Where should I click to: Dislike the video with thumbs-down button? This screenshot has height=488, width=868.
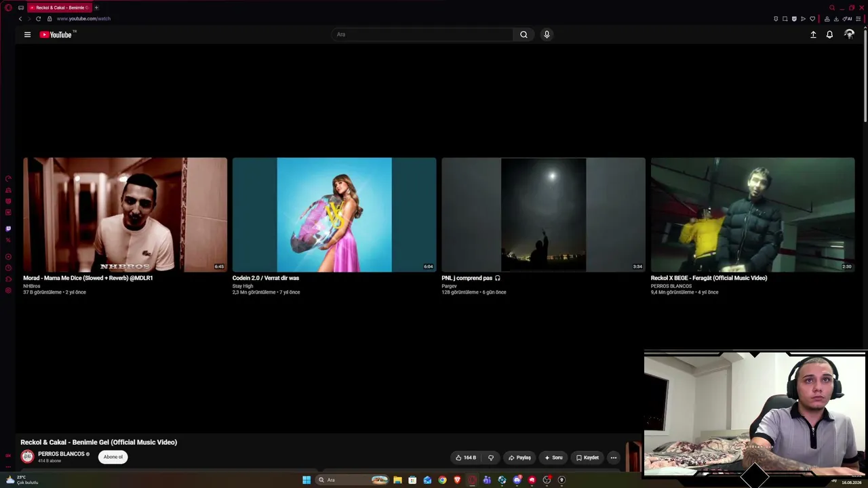pos(491,457)
